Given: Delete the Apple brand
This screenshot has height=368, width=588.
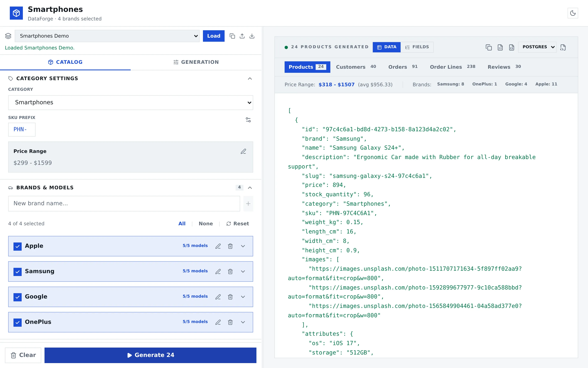Looking at the screenshot, I should 230,246.
